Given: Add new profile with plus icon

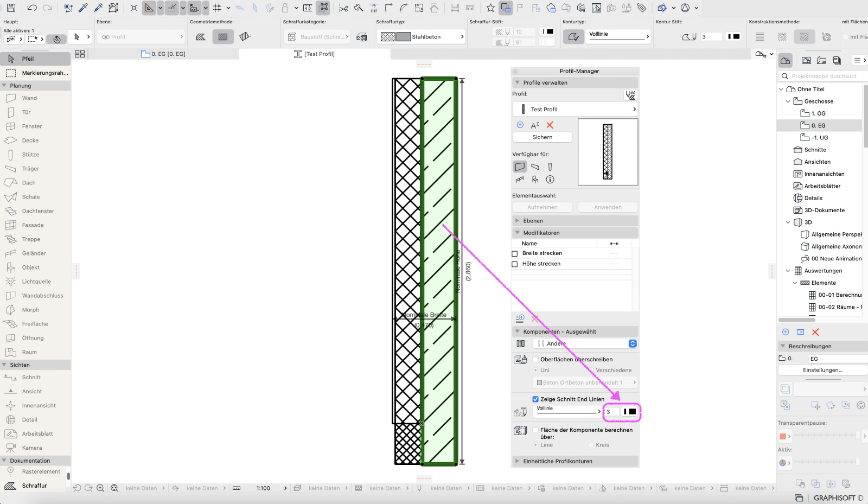Looking at the screenshot, I should pyautogui.click(x=520, y=125).
